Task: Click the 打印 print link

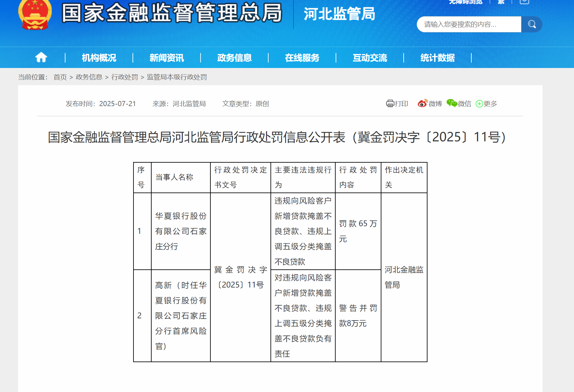Action: point(401,104)
